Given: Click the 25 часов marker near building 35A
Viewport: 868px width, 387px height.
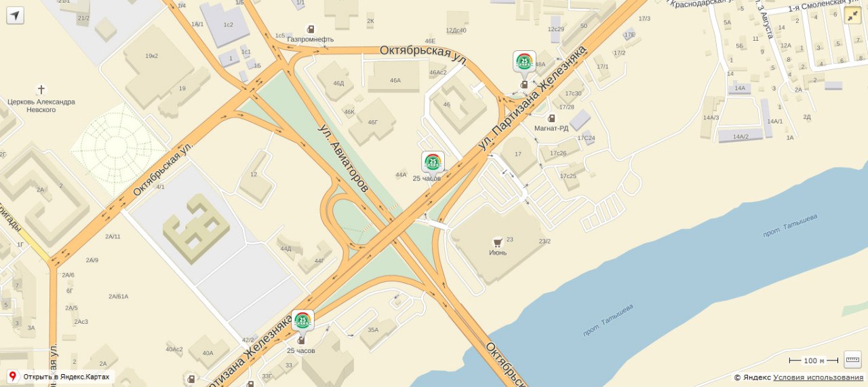Looking at the screenshot, I should (x=302, y=320).
